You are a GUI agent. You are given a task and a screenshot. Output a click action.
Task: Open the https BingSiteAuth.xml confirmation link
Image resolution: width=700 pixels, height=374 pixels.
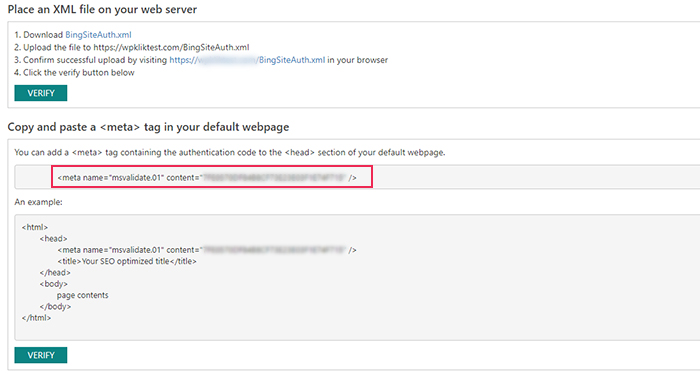(x=247, y=60)
